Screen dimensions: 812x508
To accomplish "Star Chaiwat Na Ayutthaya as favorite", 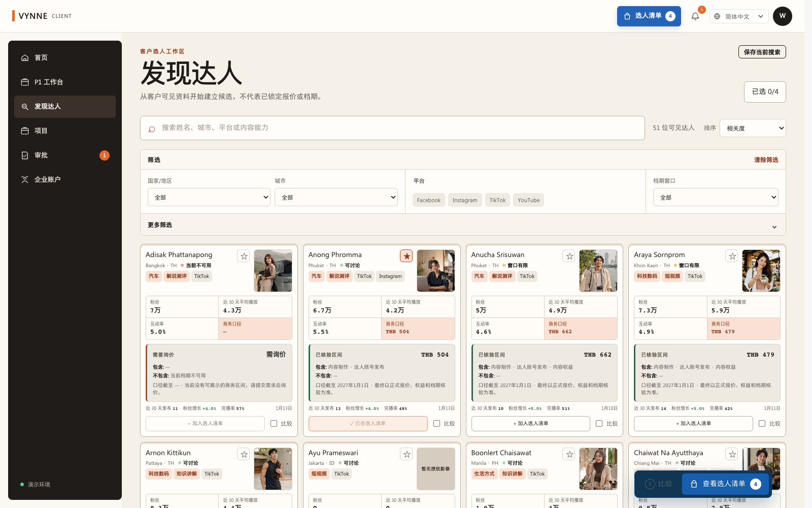I will click(x=732, y=454).
